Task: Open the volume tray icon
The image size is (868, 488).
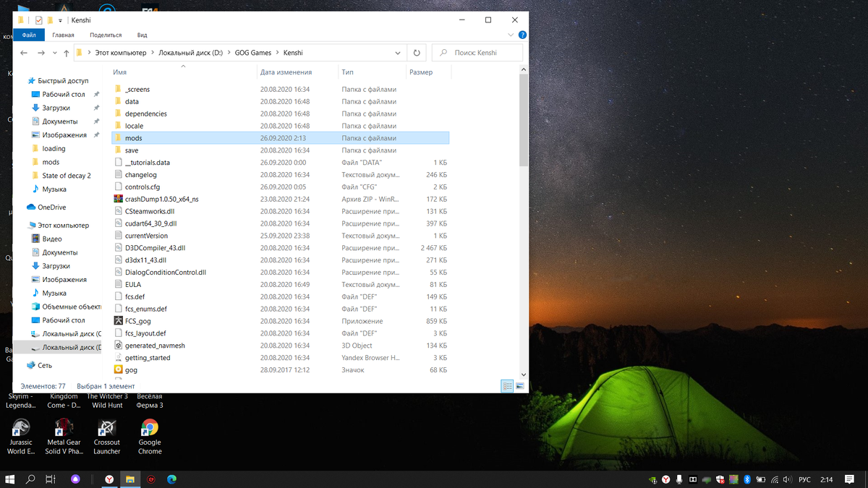Action: coord(788,479)
